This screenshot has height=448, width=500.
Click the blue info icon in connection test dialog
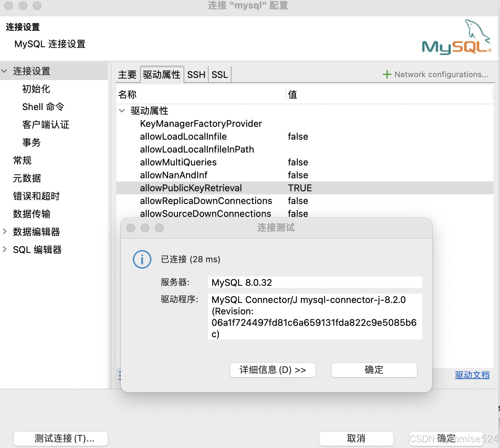[142, 259]
